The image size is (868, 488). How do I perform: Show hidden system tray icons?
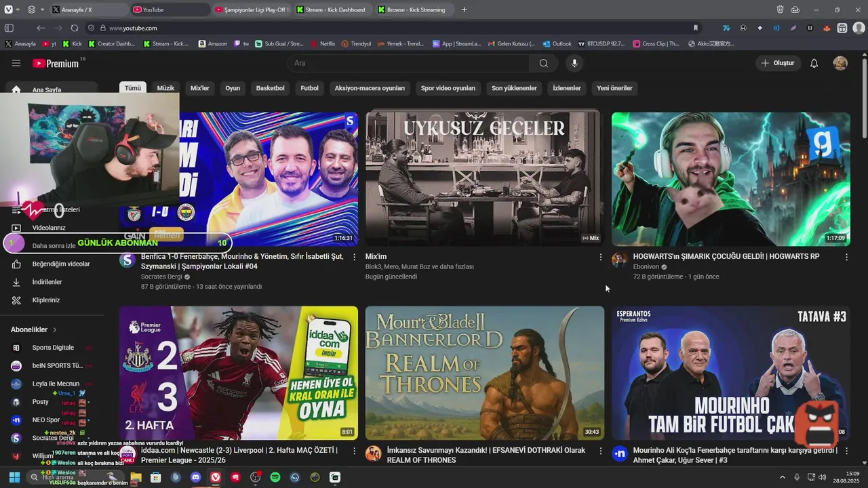[782, 477]
